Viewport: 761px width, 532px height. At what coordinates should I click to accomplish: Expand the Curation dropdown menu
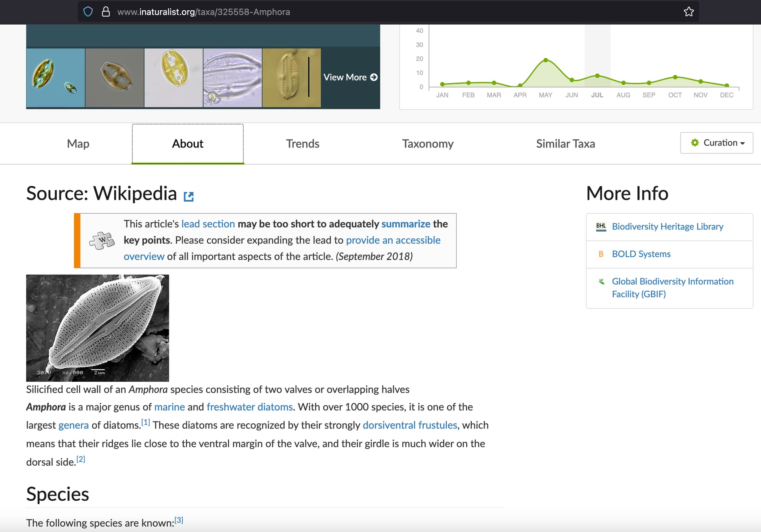pyautogui.click(x=717, y=143)
